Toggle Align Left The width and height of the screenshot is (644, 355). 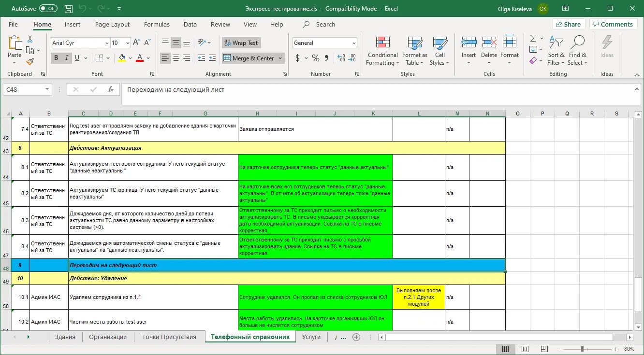point(165,58)
